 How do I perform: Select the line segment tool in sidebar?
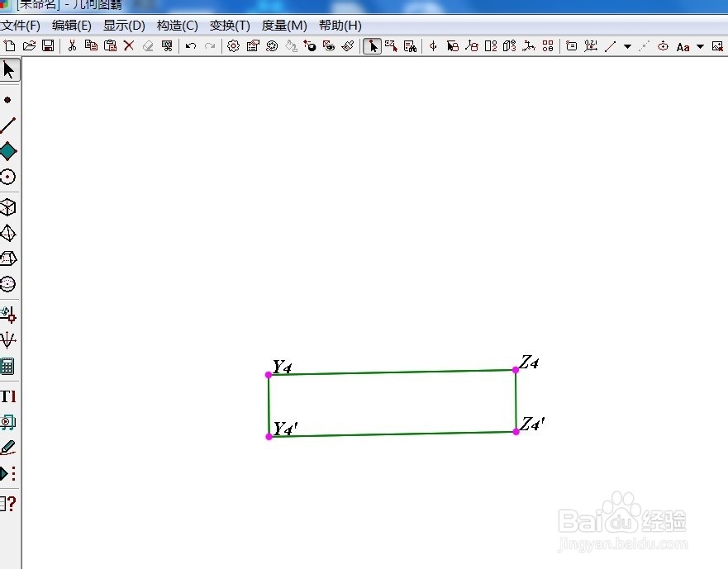tap(8, 126)
